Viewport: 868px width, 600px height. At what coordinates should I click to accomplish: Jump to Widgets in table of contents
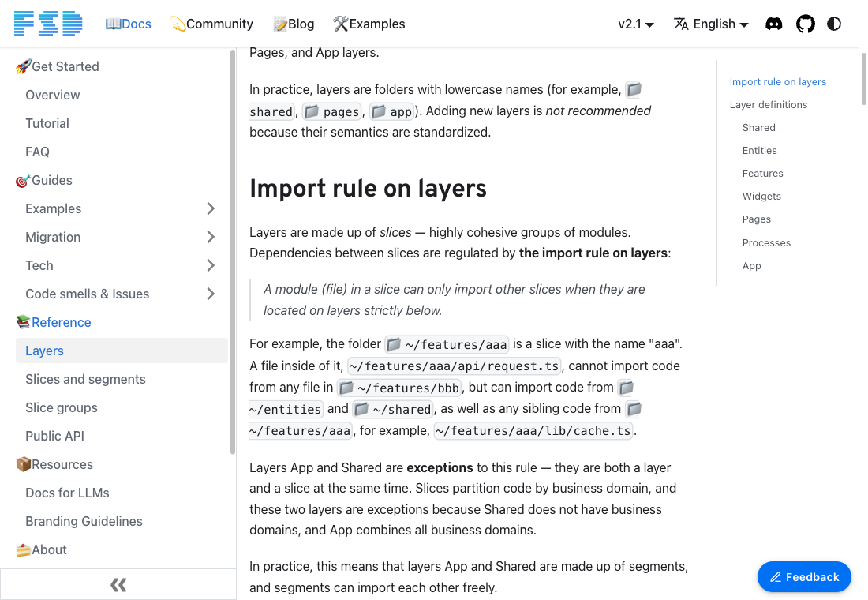pos(761,196)
